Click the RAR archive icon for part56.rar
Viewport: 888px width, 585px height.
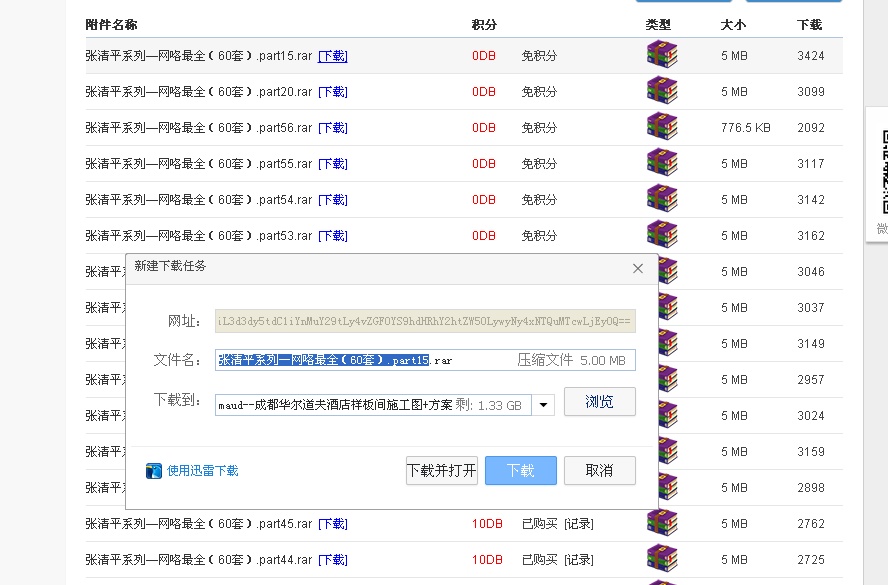[661, 128]
